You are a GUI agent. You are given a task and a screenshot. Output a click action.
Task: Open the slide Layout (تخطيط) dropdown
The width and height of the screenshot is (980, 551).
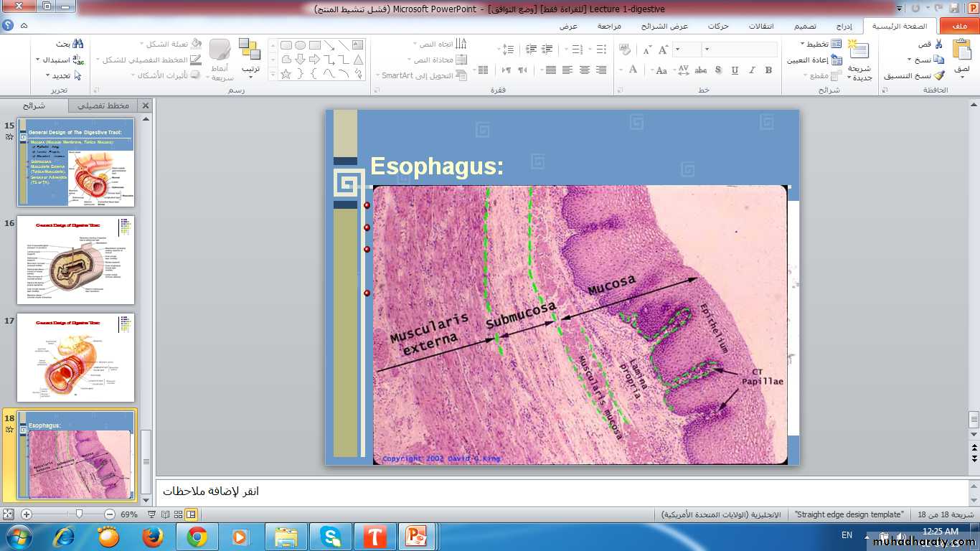[x=818, y=44]
